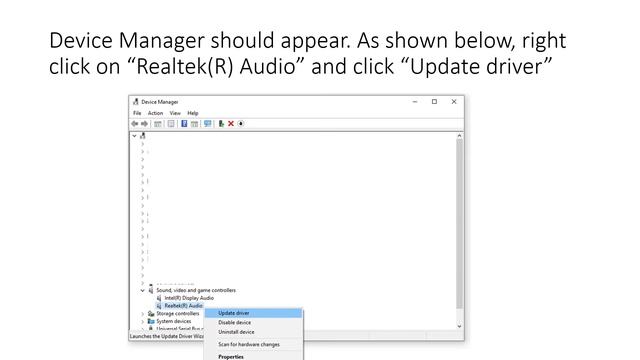Image resolution: width=640 pixels, height=360 pixels.
Task: Collapse Sound, video and game controllers
Action: pos(142,290)
